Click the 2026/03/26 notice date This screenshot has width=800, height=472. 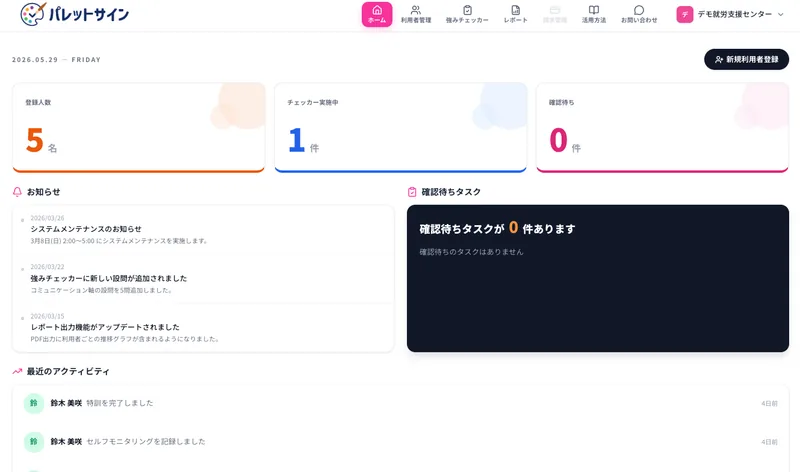click(x=47, y=218)
